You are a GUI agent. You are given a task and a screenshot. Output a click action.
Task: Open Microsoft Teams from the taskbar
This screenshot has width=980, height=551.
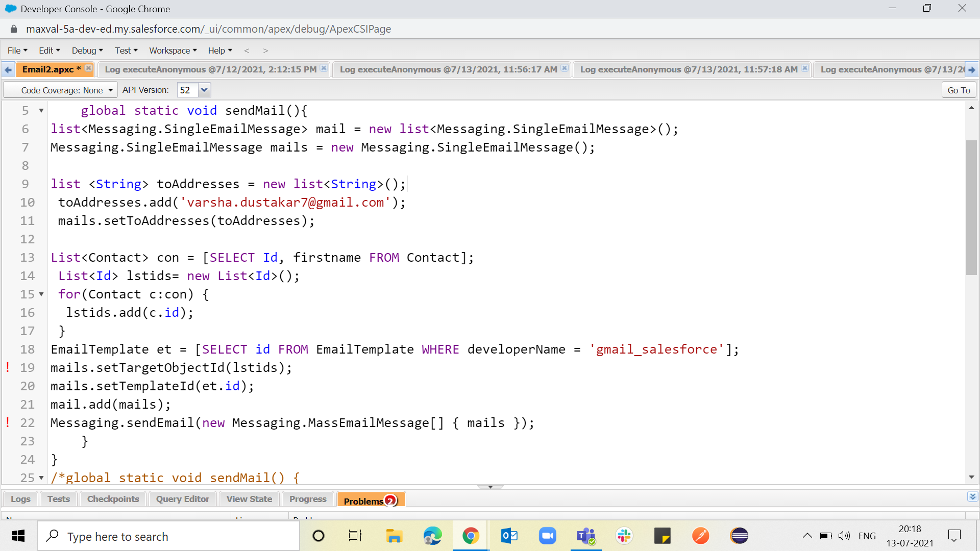[585, 536]
